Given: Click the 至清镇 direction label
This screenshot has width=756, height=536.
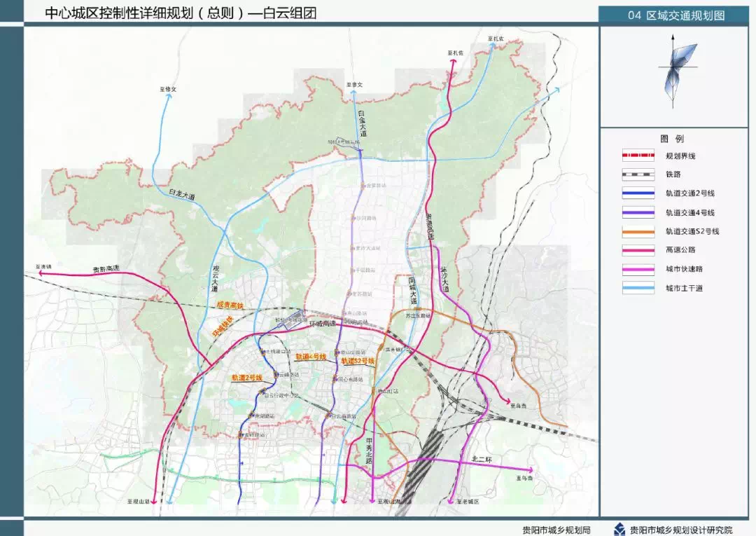Looking at the screenshot, I should [x=43, y=266].
